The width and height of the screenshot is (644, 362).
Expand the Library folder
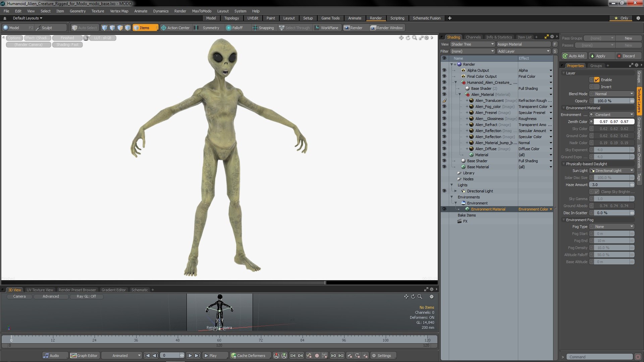[459, 173]
